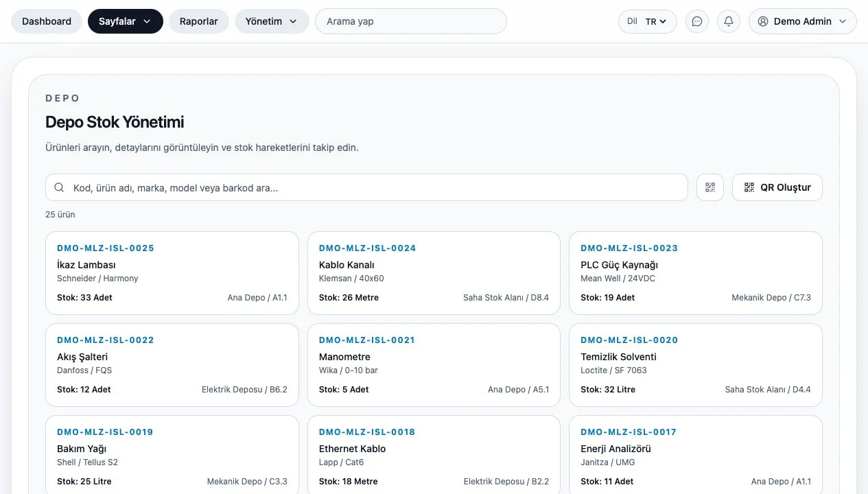Click the Demo Admin user avatar icon

click(763, 21)
